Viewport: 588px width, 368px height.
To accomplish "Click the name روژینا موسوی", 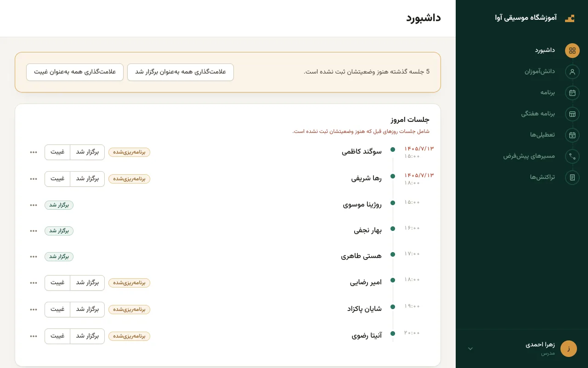I will click(362, 205).
